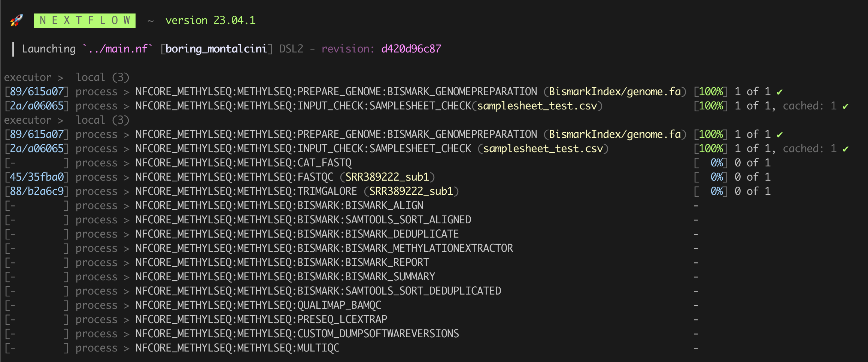Viewport: 868px width, 362px height.
Task: Click the TRIMGALORE hash 88/b2a6c9
Action: 37,191
